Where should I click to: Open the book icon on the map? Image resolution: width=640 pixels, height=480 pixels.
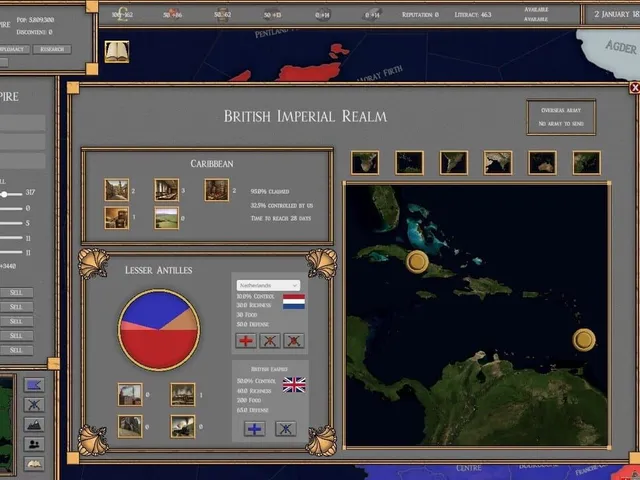point(117,52)
